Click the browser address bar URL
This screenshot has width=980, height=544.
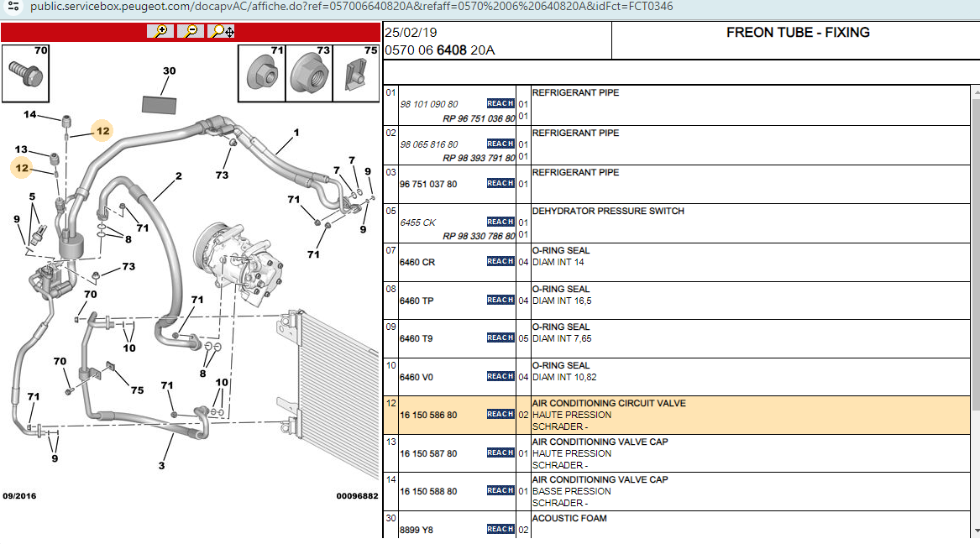pos(351,6)
